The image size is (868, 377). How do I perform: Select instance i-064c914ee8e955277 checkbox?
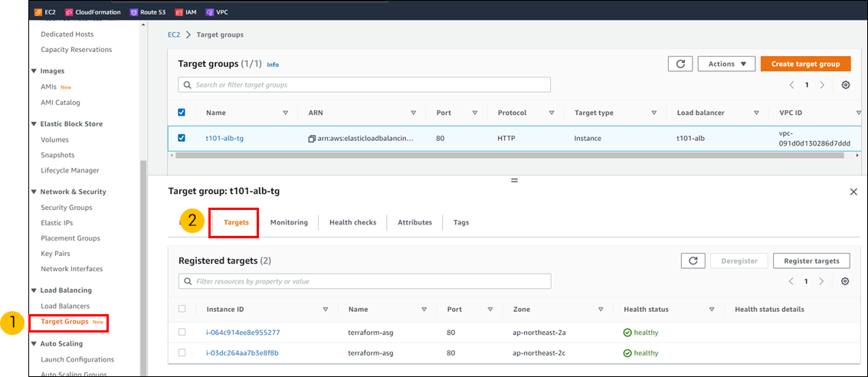182,332
